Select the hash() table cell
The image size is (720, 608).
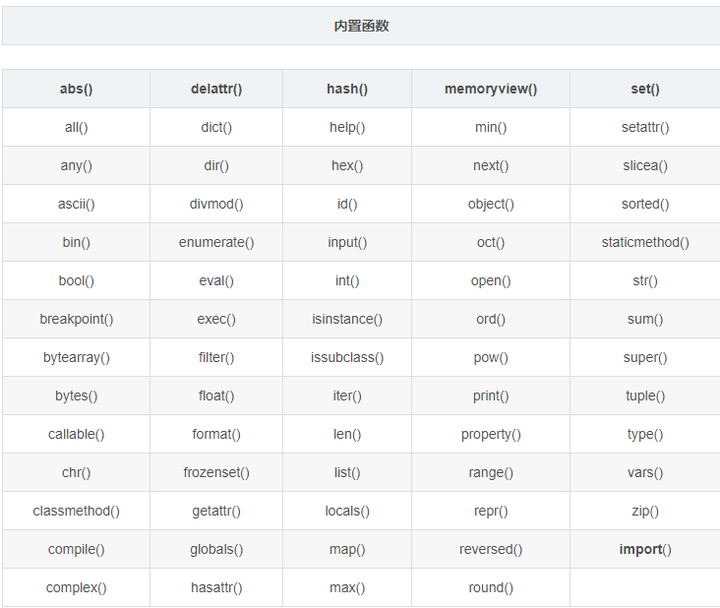(x=347, y=89)
